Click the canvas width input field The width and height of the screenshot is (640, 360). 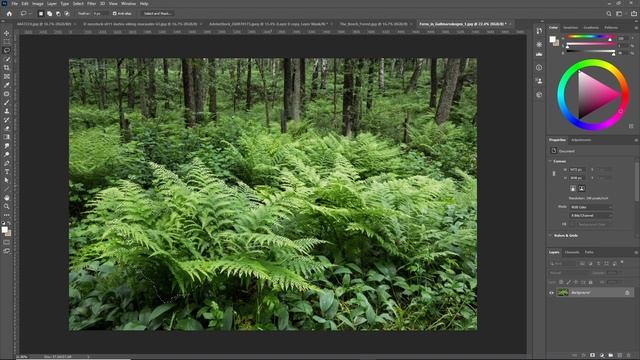click(577, 169)
